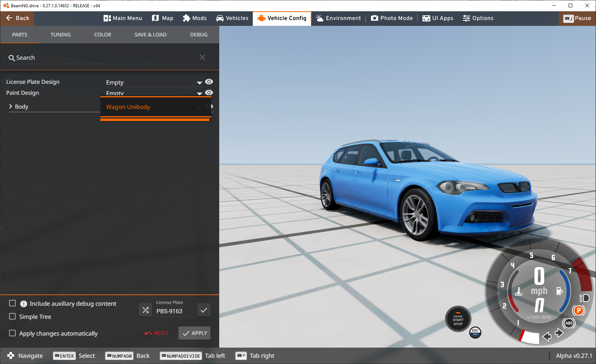
Task: Click the left turn signal arrow
Action: coord(547,336)
